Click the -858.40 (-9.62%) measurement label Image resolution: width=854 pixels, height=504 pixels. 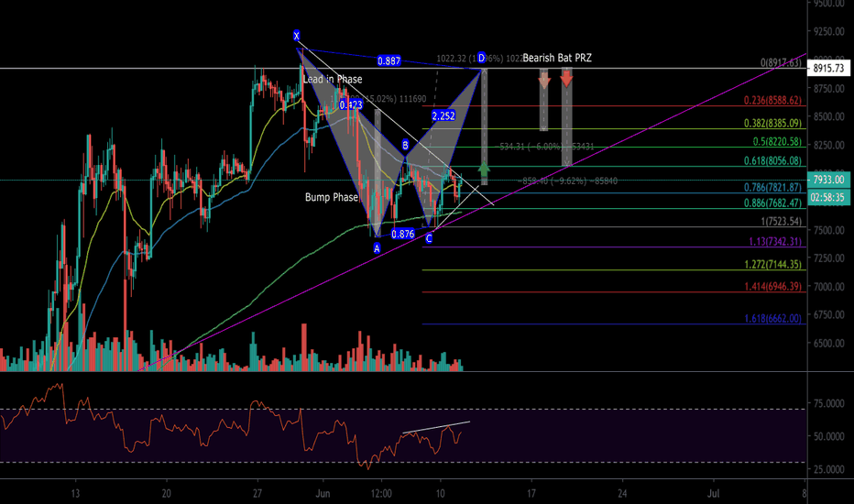point(567,181)
